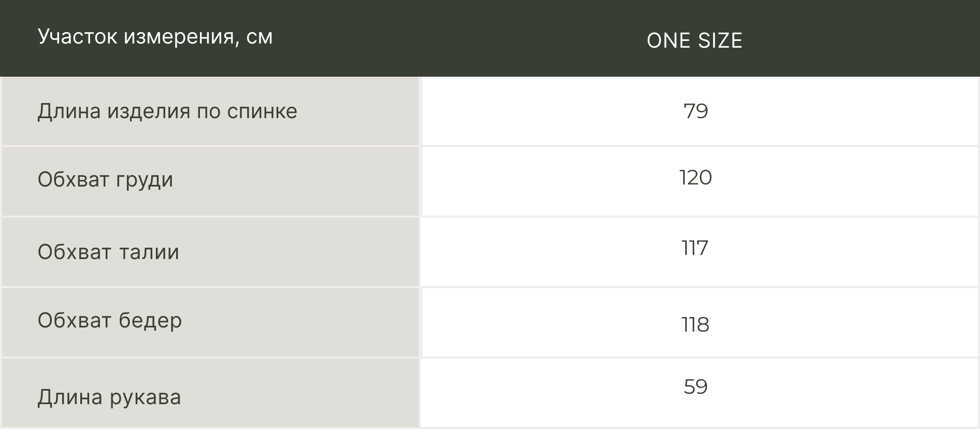Click the waist value 117
This screenshot has height=429, width=980.
(695, 248)
